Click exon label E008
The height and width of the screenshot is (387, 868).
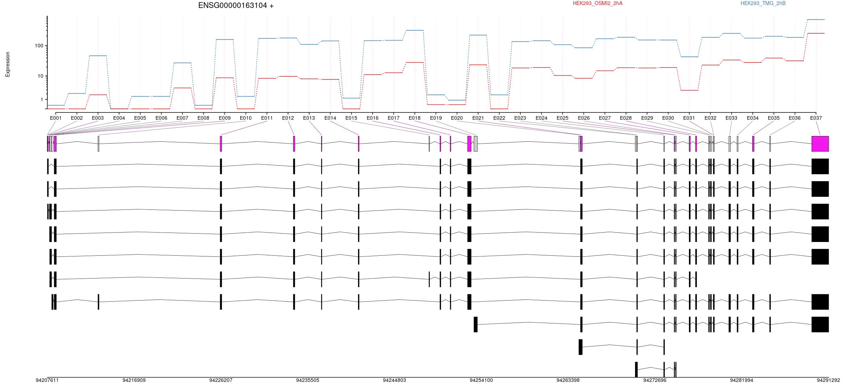click(x=203, y=118)
